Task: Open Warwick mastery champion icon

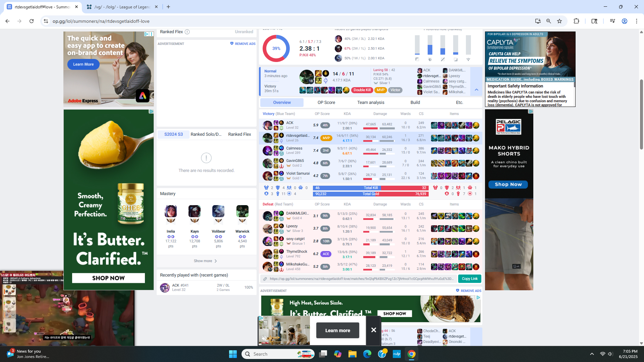Action: point(242,212)
